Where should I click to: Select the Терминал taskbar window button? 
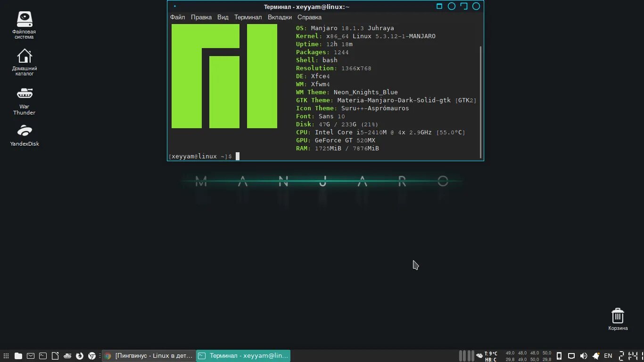pyautogui.click(x=243, y=356)
